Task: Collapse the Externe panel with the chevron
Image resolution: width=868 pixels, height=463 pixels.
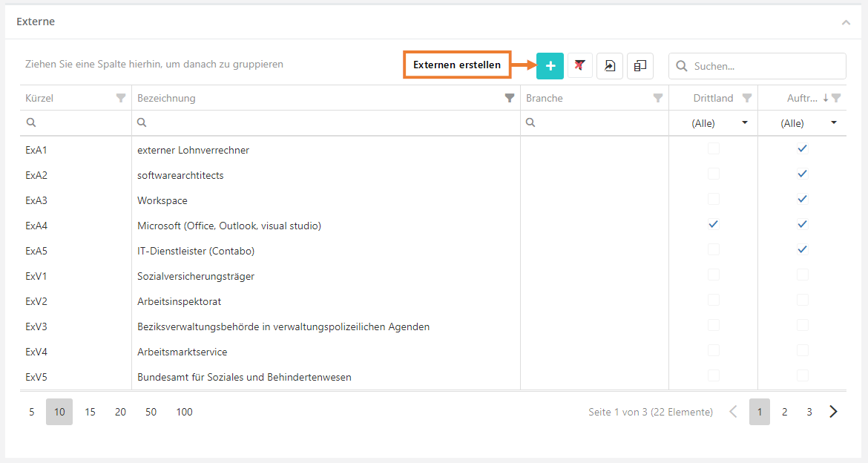Action: [x=846, y=22]
